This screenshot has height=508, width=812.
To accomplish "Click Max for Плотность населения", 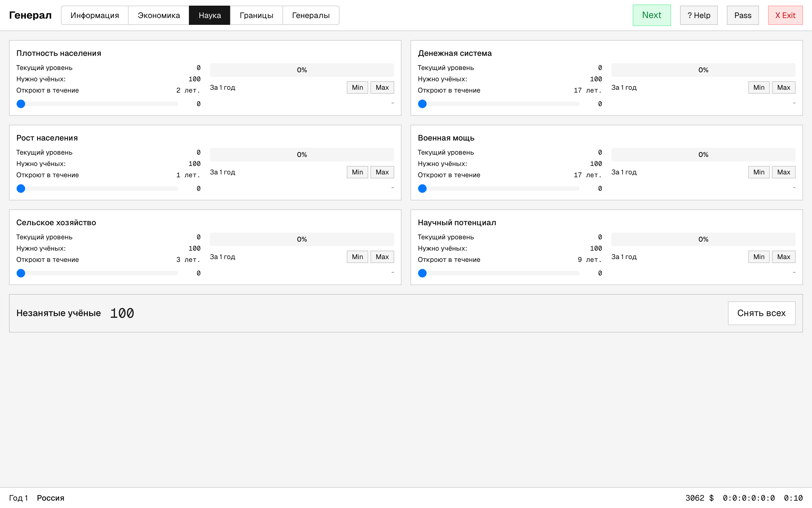I will tap(382, 87).
